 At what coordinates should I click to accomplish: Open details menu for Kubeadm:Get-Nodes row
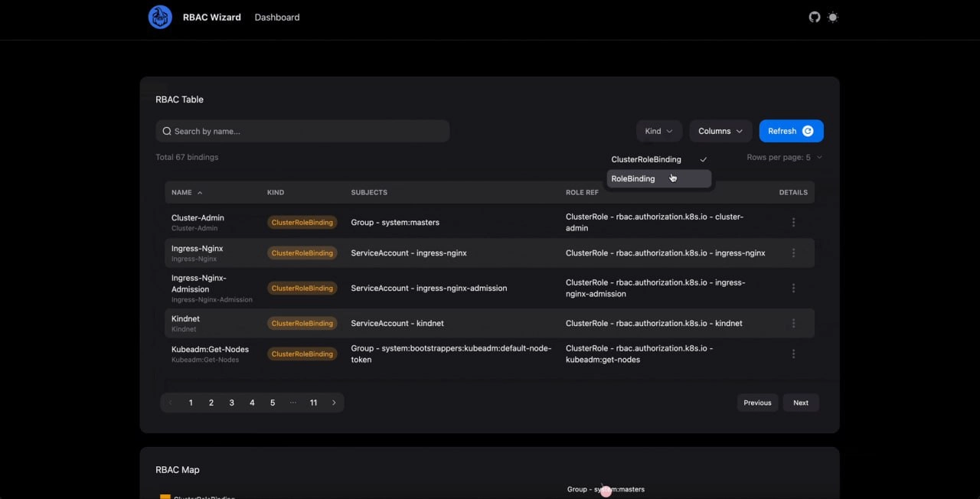pyautogui.click(x=793, y=354)
